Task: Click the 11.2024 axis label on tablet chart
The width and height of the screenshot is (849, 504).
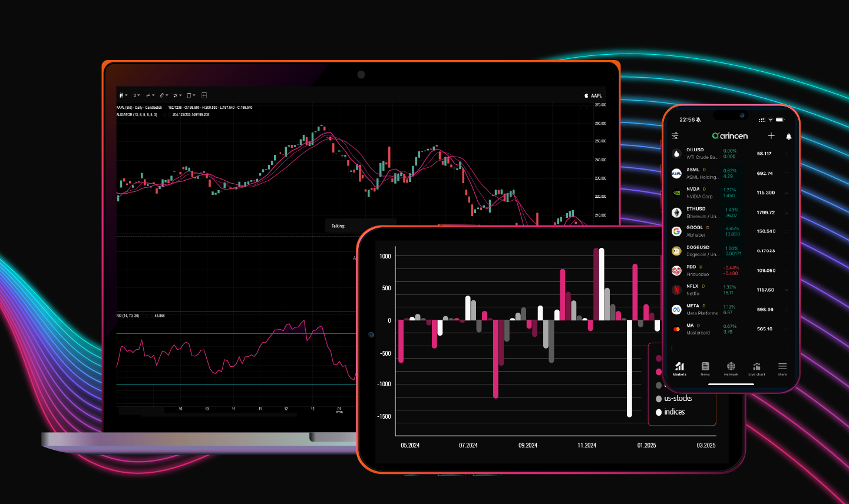Action: [x=587, y=445]
